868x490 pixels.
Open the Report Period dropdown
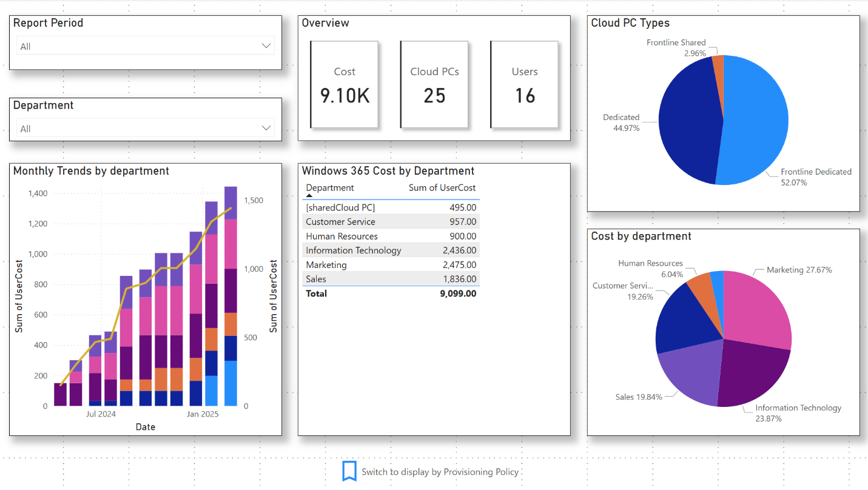(266, 45)
